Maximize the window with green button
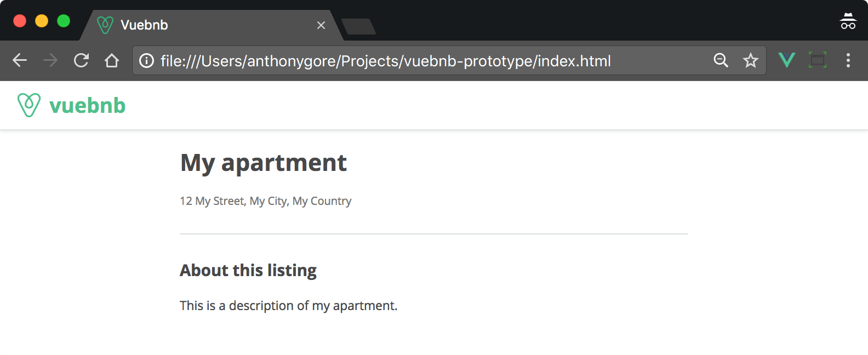This screenshot has width=868, height=355. (x=64, y=21)
